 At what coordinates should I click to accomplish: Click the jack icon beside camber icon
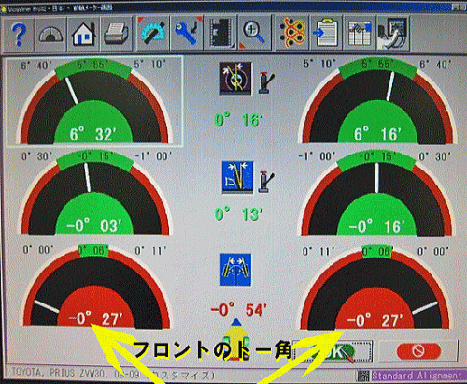266,182
